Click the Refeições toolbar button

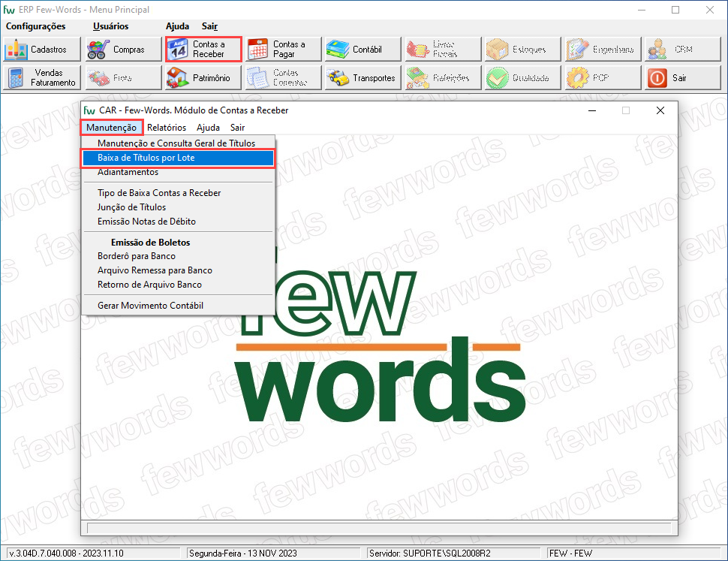click(443, 77)
